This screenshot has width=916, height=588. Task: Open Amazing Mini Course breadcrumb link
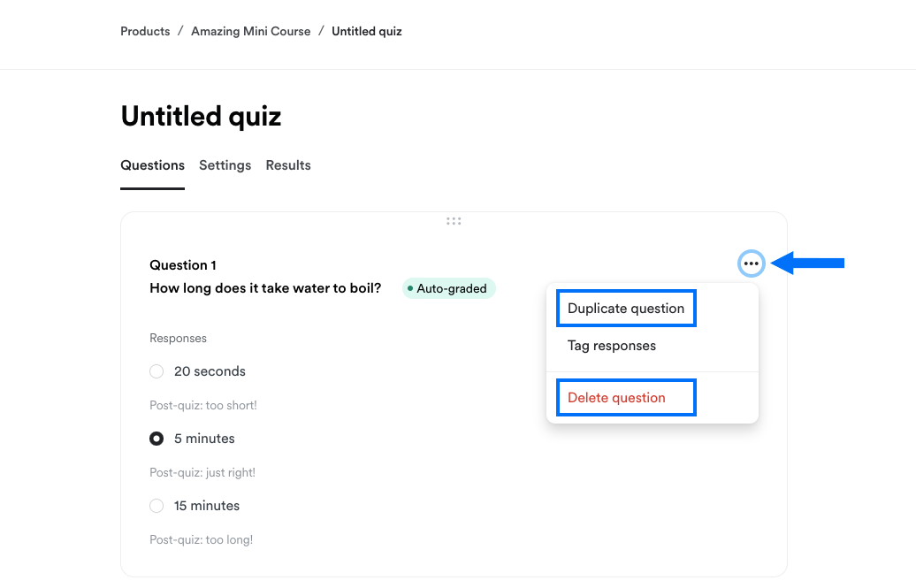point(251,31)
